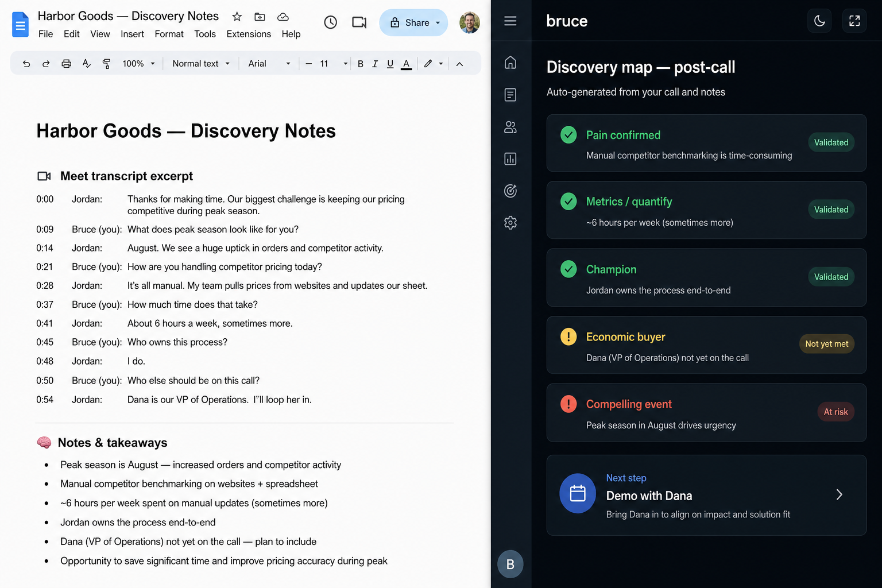Open the zoom 100% dropdown

click(139, 64)
